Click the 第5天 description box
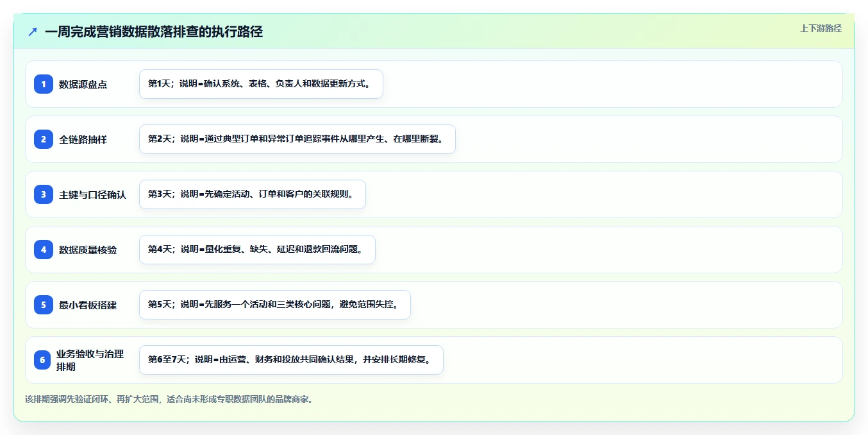 pyautogui.click(x=275, y=305)
